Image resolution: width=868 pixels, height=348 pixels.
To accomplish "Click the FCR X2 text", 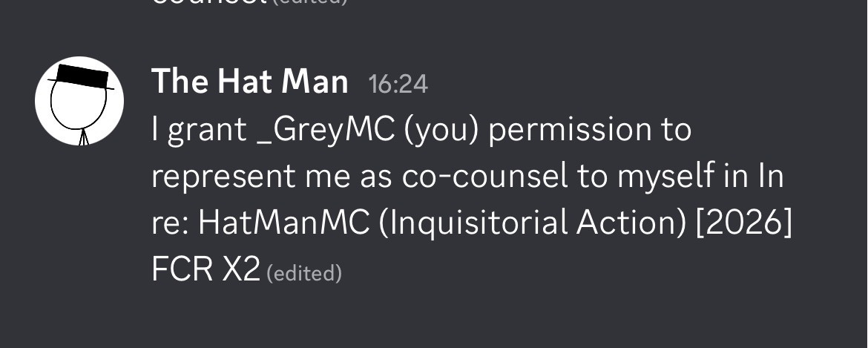I will [x=206, y=269].
